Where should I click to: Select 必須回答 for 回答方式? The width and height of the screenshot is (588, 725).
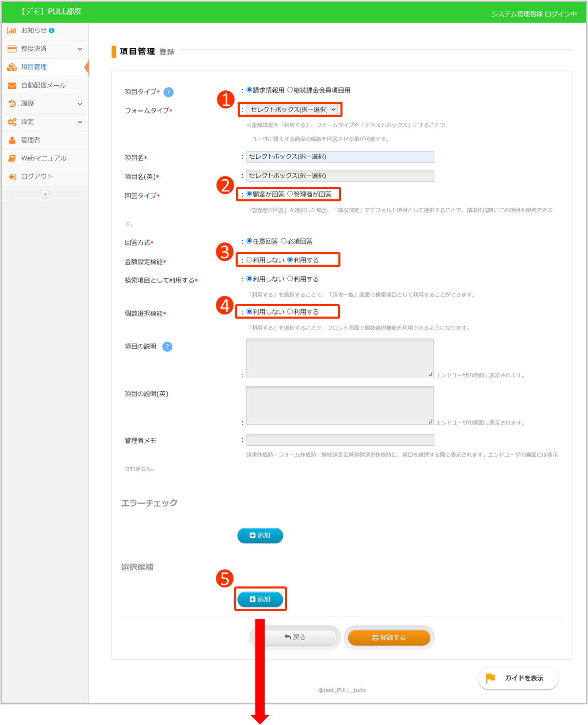click(x=284, y=241)
